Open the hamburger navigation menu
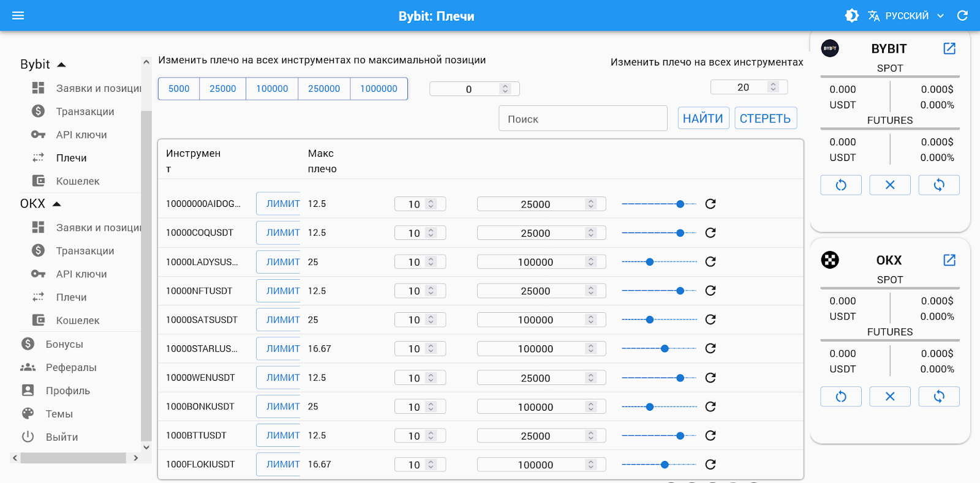 [18, 15]
